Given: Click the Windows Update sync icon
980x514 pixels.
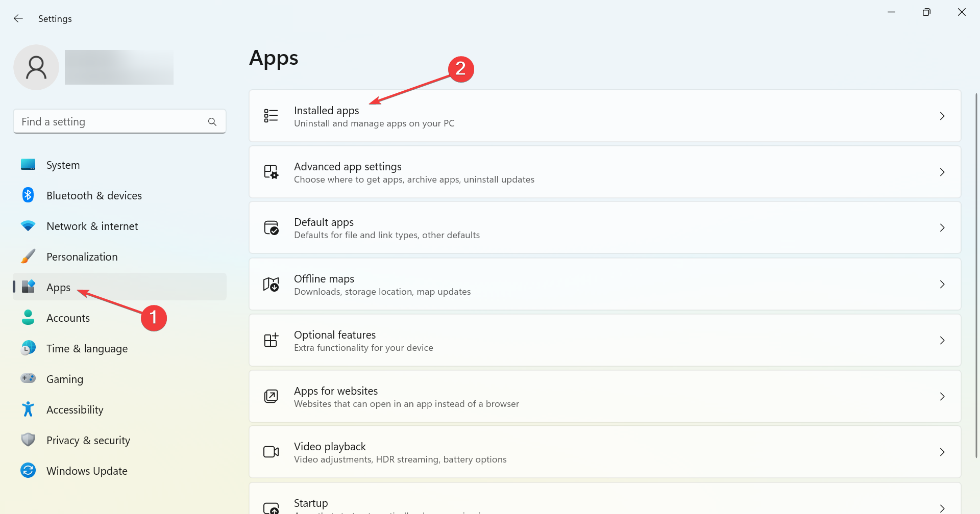Looking at the screenshot, I should pos(28,471).
